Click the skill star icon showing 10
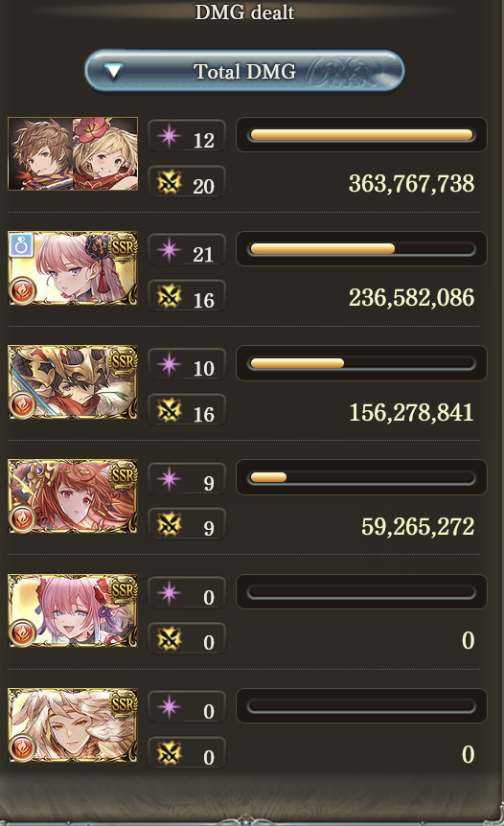504x826 pixels. [170, 364]
